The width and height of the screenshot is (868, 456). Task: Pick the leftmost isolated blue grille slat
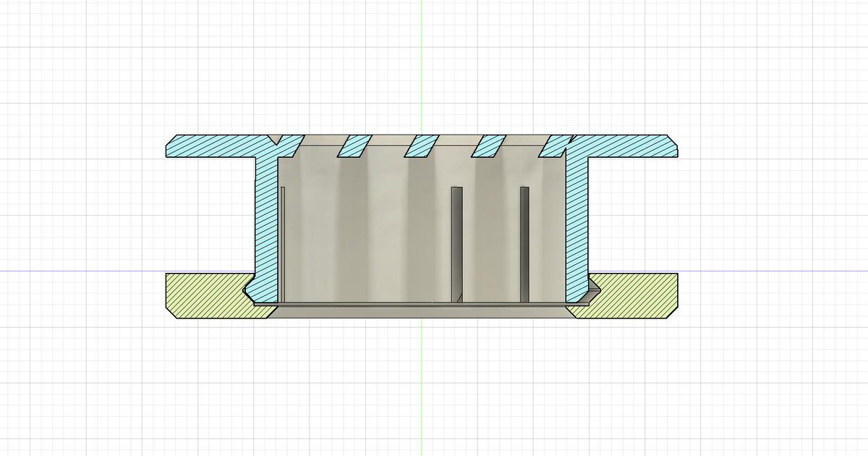coord(354,146)
